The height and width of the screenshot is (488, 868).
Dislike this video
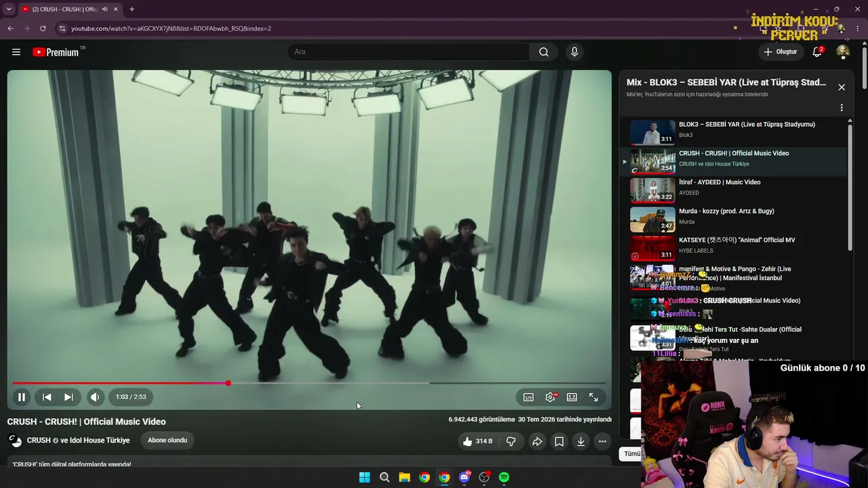click(511, 441)
